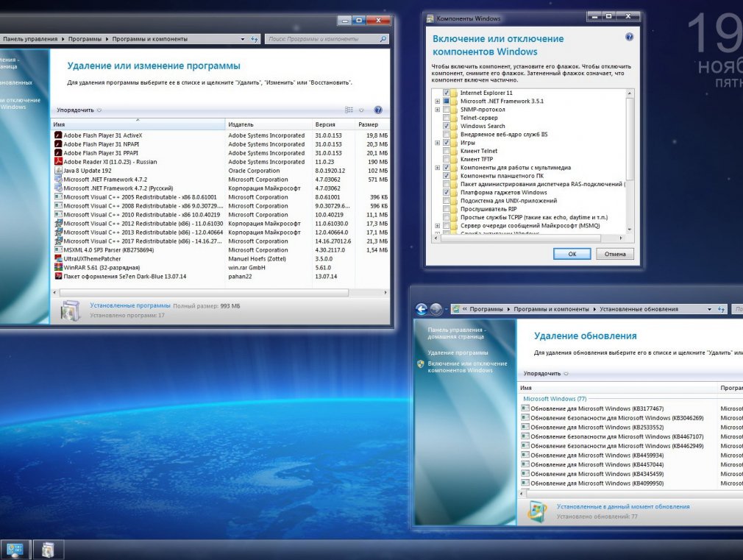Enable the Клиент TFTP checkbox
This screenshot has height=560, width=743.
[x=446, y=160]
